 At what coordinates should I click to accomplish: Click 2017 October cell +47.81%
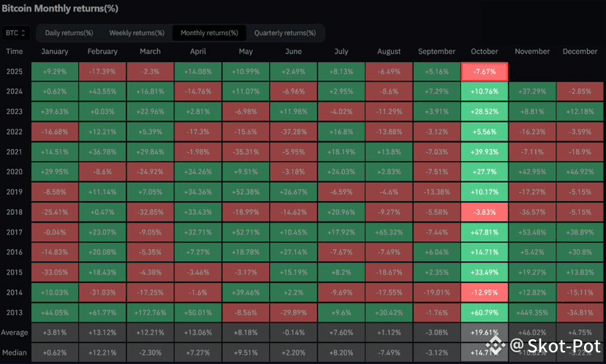click(484, 232)
